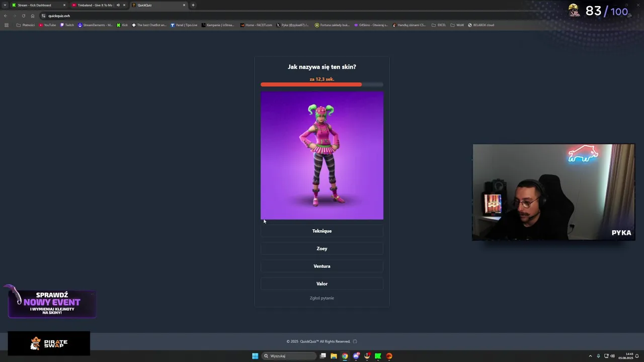Image resolution: width=644 pixels, height=362 pixels.
Task: Select the Valor answer
Action: [x=322, y=284]
